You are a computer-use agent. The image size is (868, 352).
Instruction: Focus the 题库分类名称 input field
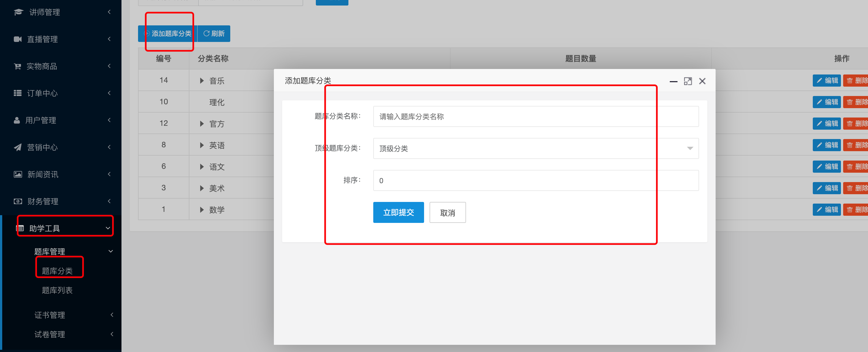pos(536,116)
